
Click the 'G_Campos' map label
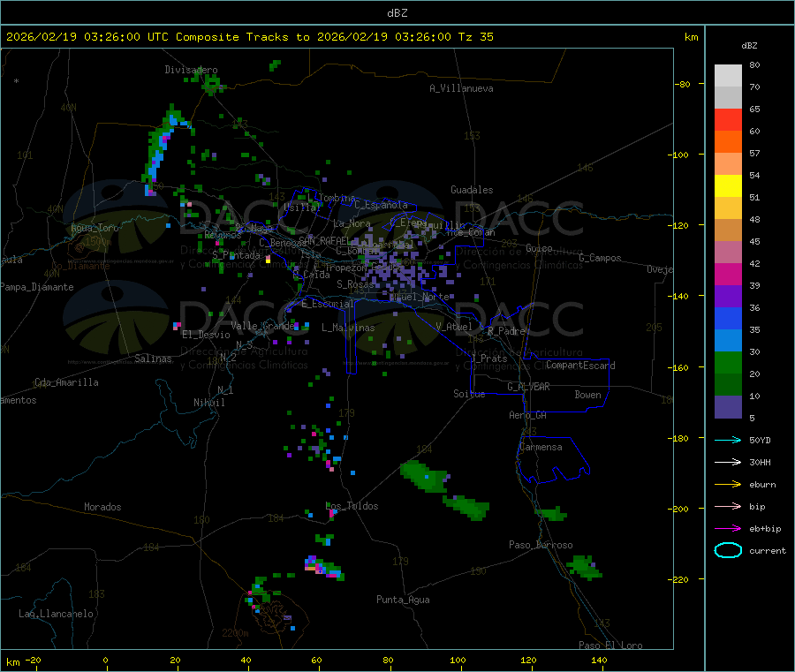coord(600,258)
